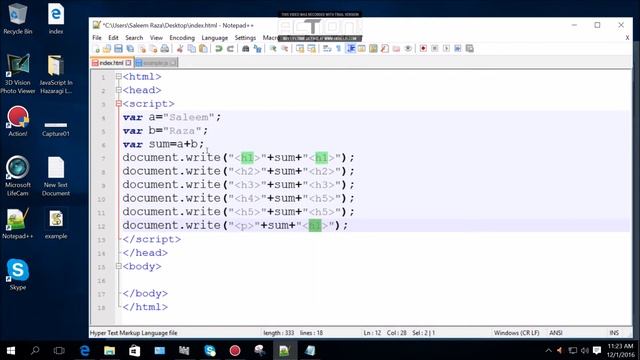Viewport: 640px width, 360px height.
Task: Click Windows (CR LF) in the status bar
Action: [516, 333]
